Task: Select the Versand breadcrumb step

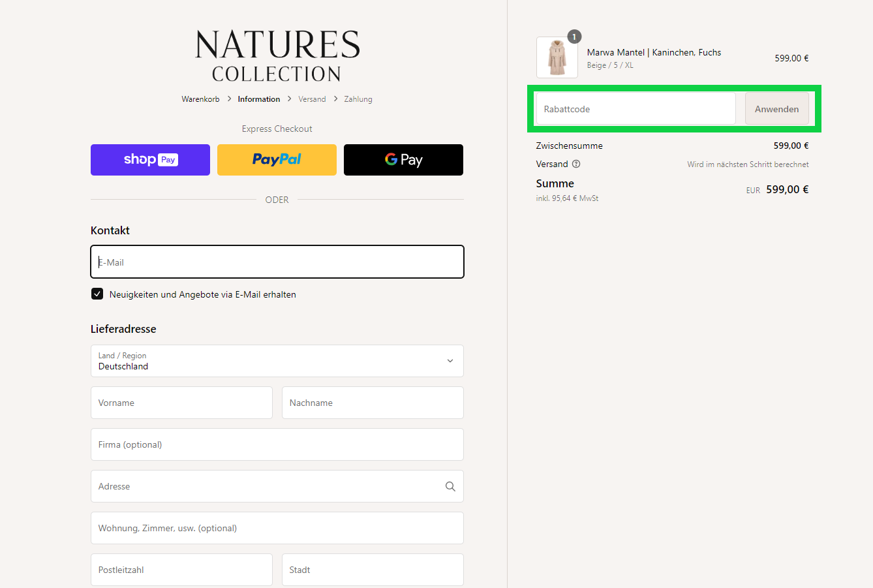Action: click(x=312, y=99)
